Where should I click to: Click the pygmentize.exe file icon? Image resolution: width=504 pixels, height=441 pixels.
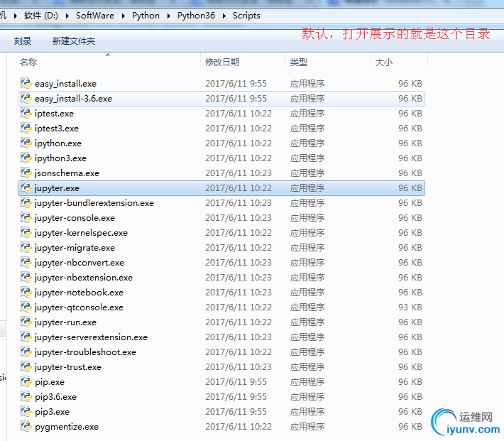click(x=26, y=426)
